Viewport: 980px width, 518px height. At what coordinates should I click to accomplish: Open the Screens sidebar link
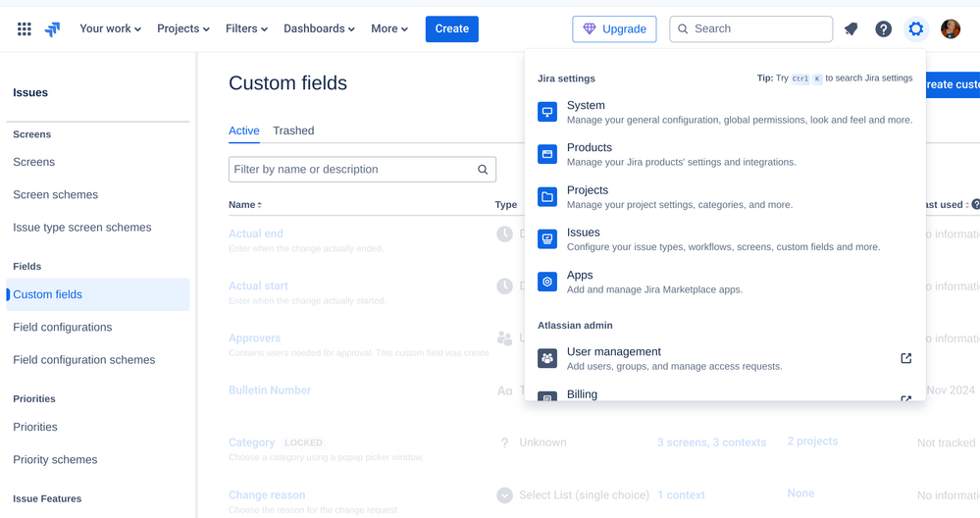point(33,162)
